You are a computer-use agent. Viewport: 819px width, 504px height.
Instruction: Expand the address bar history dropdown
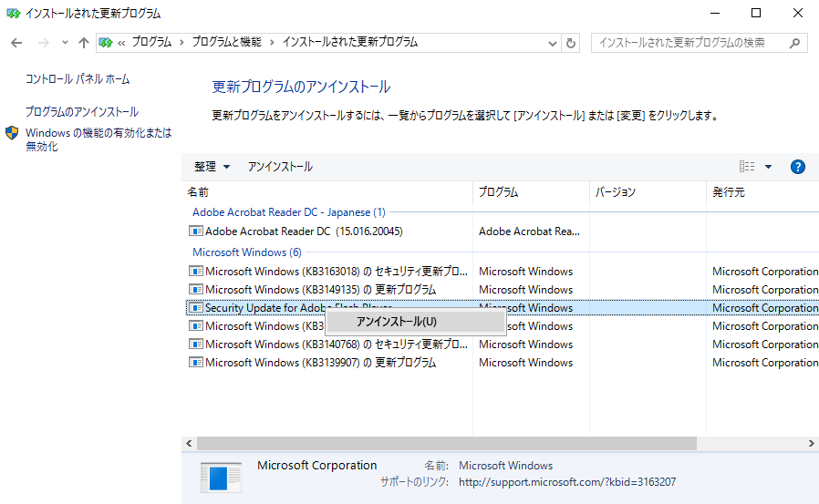point(553,43)
